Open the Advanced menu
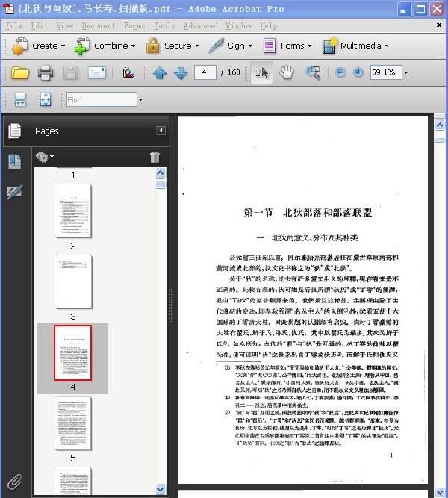The width and height of the screenshot is (448, 498). coord(201,25)
